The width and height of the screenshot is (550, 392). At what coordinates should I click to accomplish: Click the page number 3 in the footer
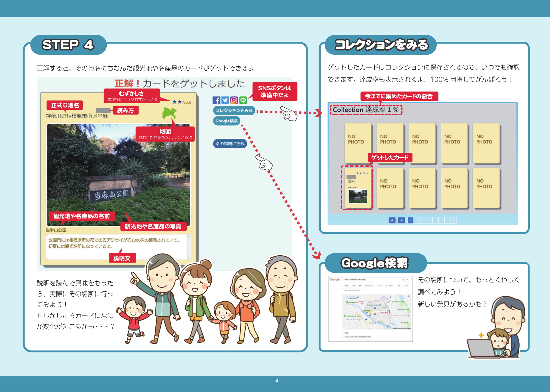(x=277, y=380)
